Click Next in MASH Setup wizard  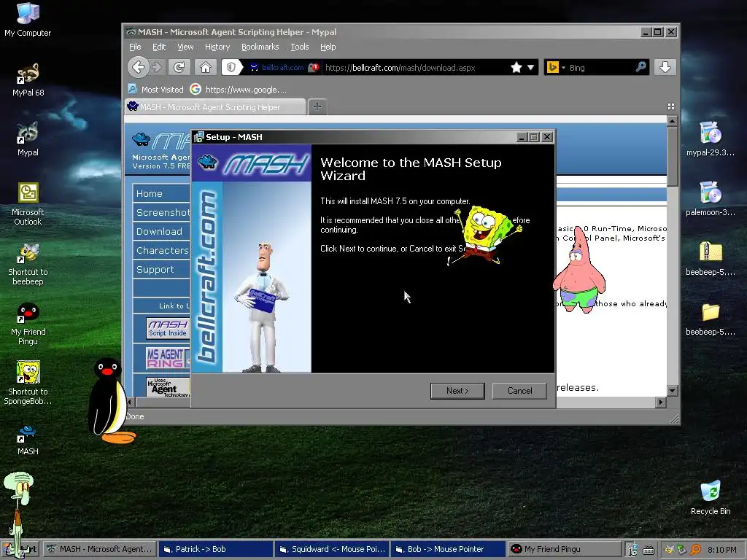tap(457, 391)
